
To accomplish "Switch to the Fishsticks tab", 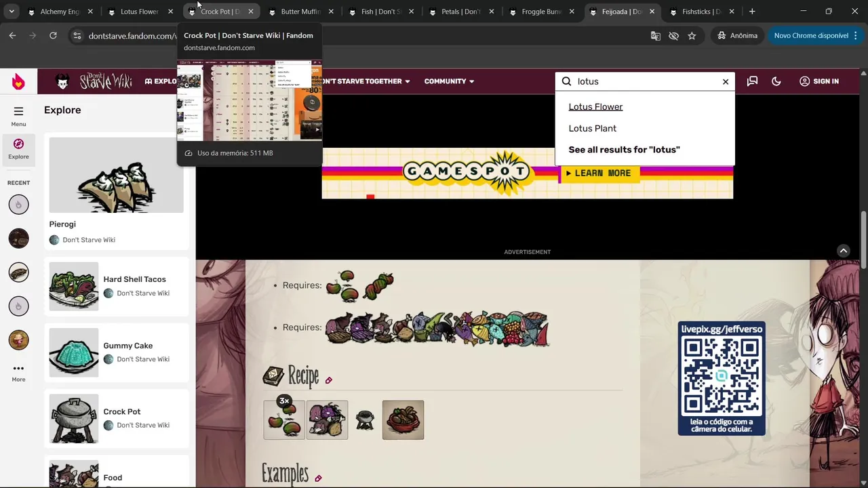I will pos(701,12).
